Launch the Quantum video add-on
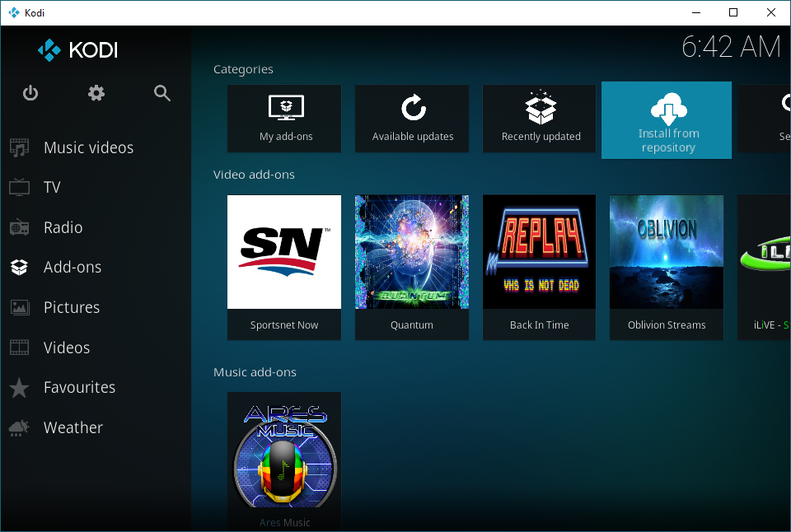The image size is (791, 532). (412, 268)
